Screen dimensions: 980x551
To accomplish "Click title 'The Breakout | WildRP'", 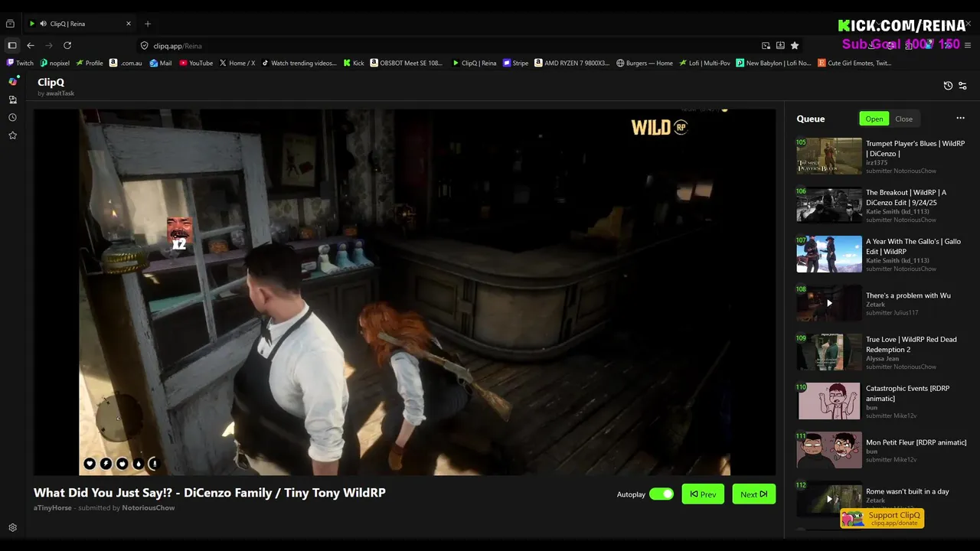I will pos(906,197).
